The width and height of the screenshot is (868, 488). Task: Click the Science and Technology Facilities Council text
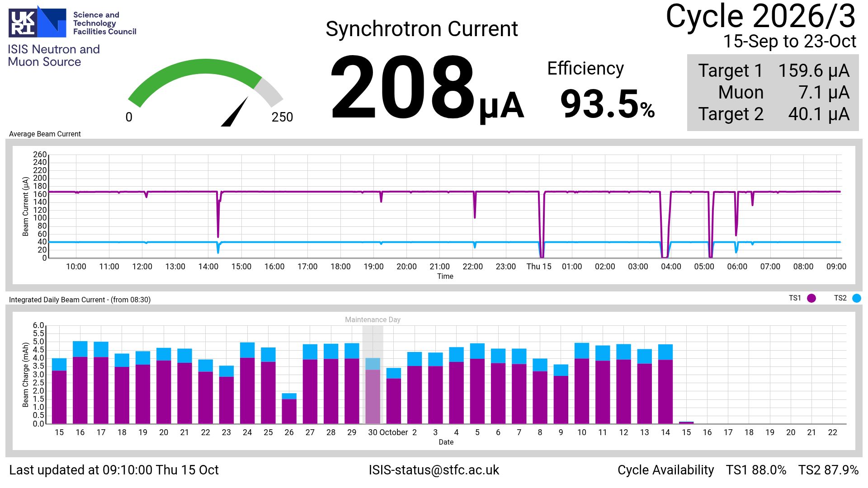click(x=104, y=23)
